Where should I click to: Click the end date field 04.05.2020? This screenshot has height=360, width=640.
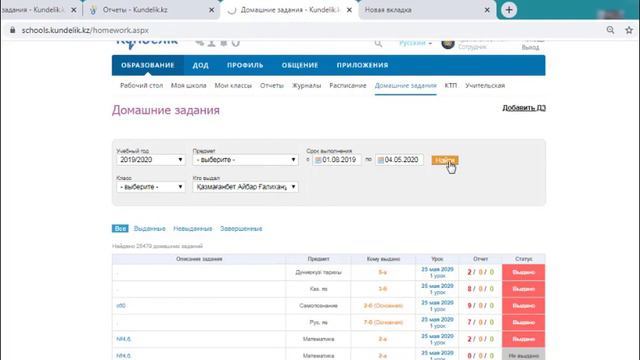click(399, 160)
